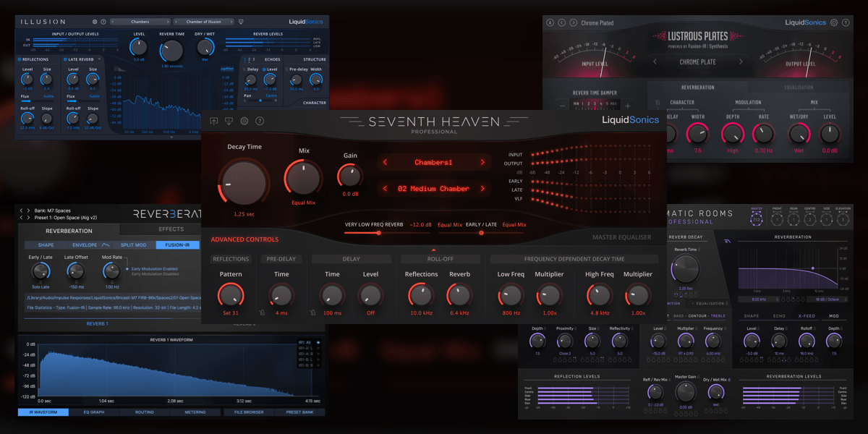Click the Seventh Heaven preset import icon
868x434 pixels.
pos(229,121)
